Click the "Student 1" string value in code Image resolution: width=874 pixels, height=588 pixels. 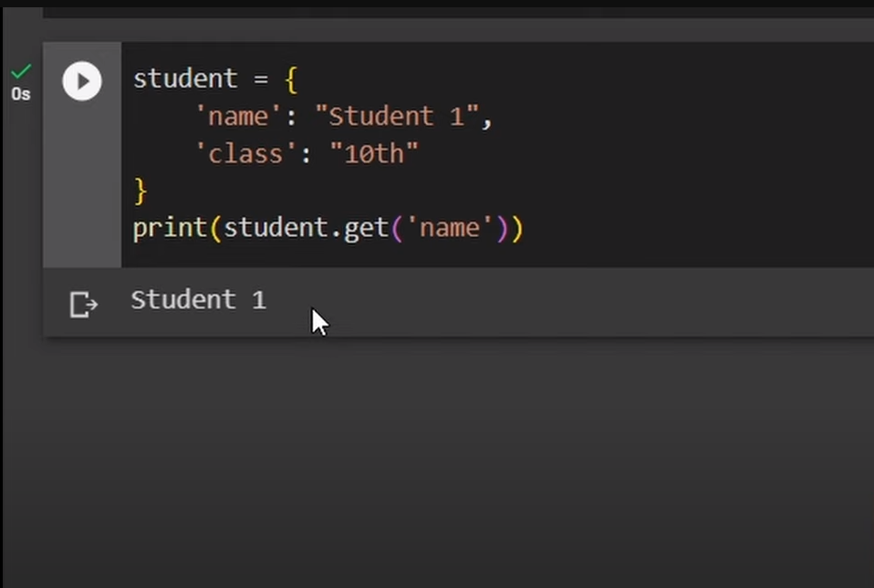coord(396,117)
